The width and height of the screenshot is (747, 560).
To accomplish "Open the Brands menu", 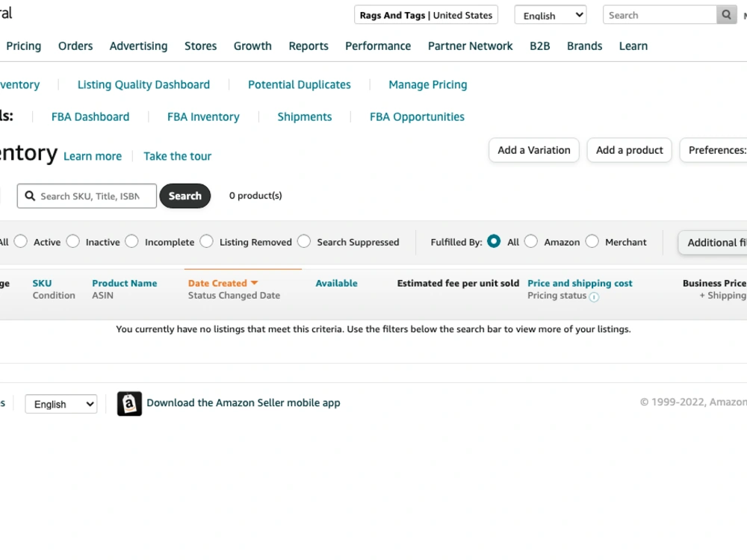I will (585, 46).
